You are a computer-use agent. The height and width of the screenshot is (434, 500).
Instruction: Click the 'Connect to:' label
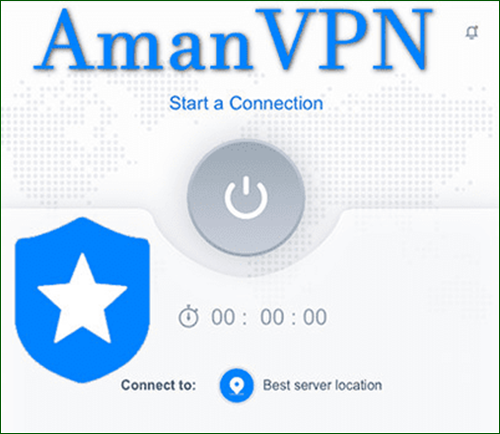[x=158, y=385]
